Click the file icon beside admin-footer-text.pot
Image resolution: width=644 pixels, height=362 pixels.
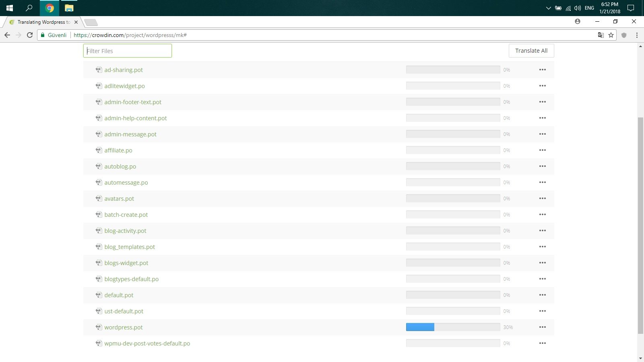99,102
